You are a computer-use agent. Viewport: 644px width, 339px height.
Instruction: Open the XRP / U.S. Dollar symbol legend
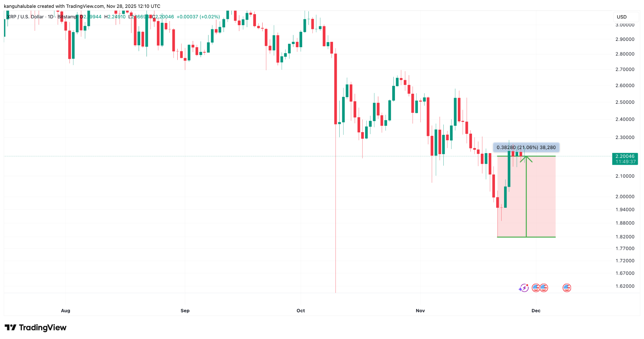(x=25, y=17)
